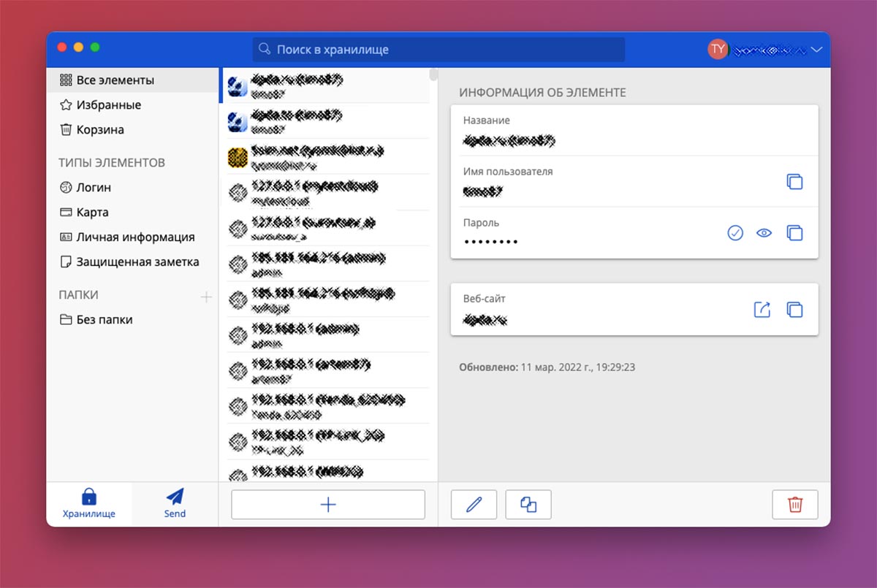The width and height of the screenshot is (877, 588).
Task: Open the account dropdown menu
Action: [x=816, y=50]
